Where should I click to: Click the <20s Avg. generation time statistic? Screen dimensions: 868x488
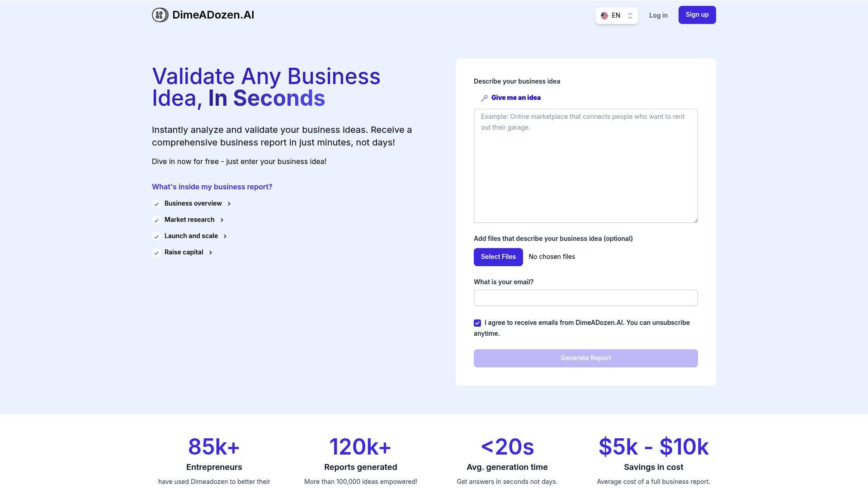(507, 461)
